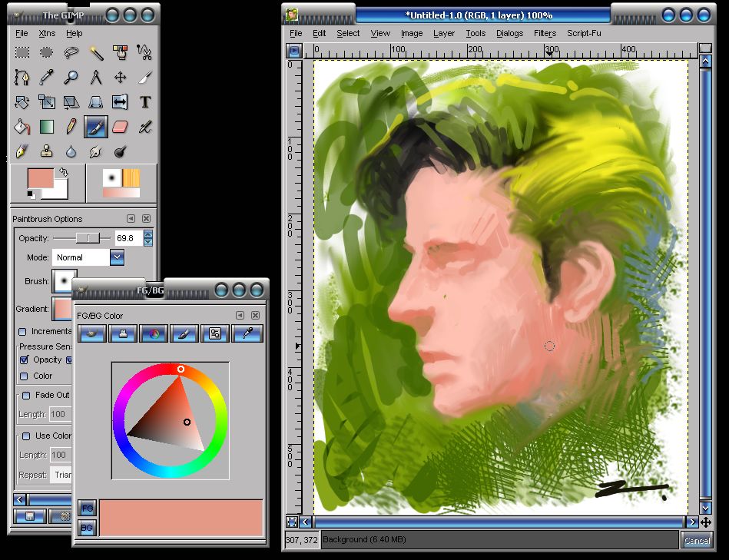Viewport: 729px width, 560px height.
Task: Open Paintbrush Options tab menu arrow
Action: [131, 218]
